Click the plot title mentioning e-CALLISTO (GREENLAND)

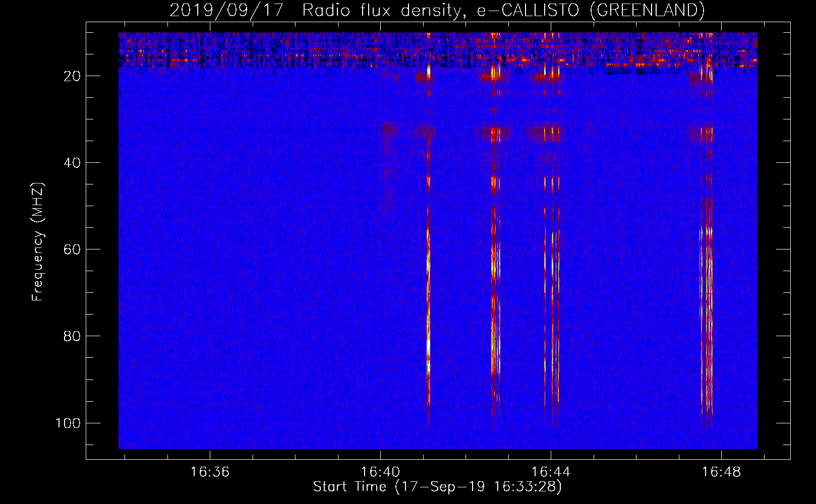coord(437,10)
